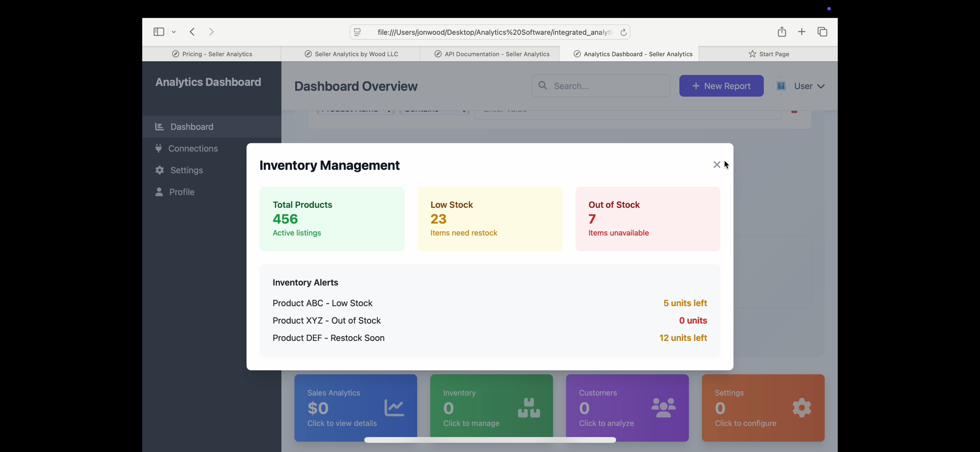Screen dimensions: 980x452
Task: Click the Search input field
Action: (601, 86)
